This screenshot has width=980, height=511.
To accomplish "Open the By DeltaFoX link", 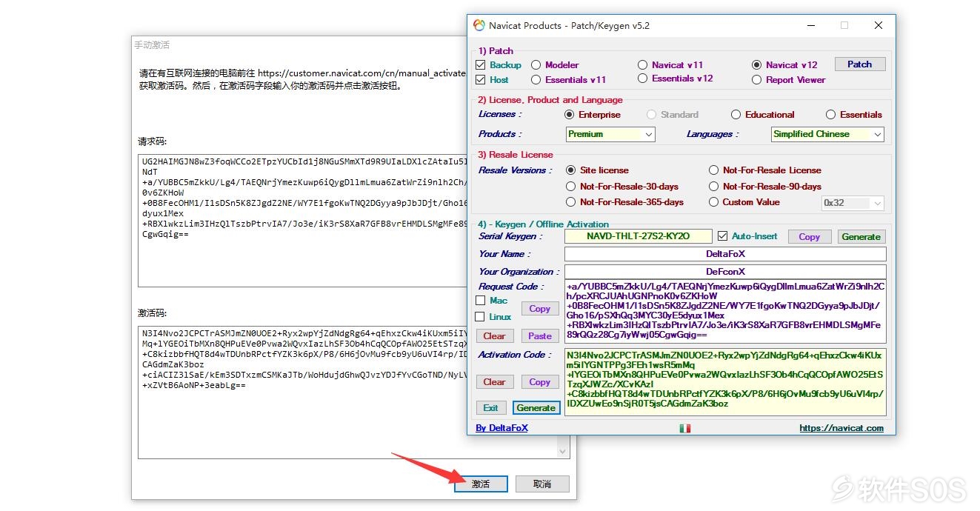I will 501,428.
